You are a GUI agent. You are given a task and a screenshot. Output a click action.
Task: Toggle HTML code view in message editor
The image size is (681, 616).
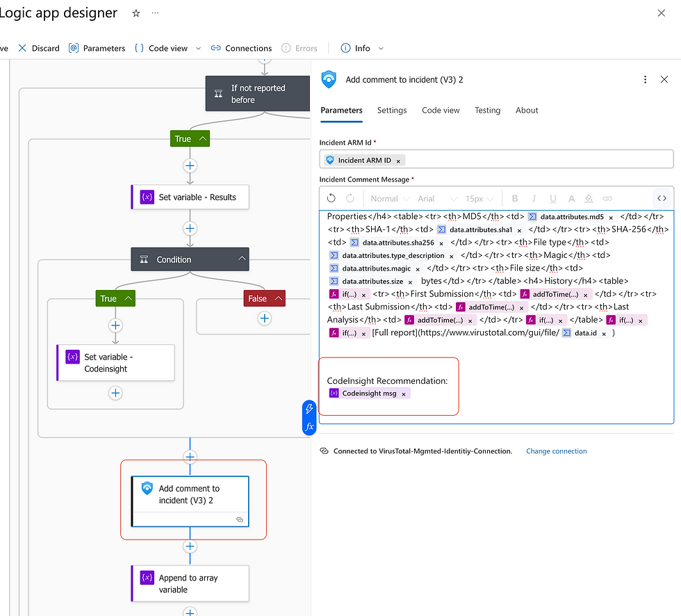click(x=662, y=198)
